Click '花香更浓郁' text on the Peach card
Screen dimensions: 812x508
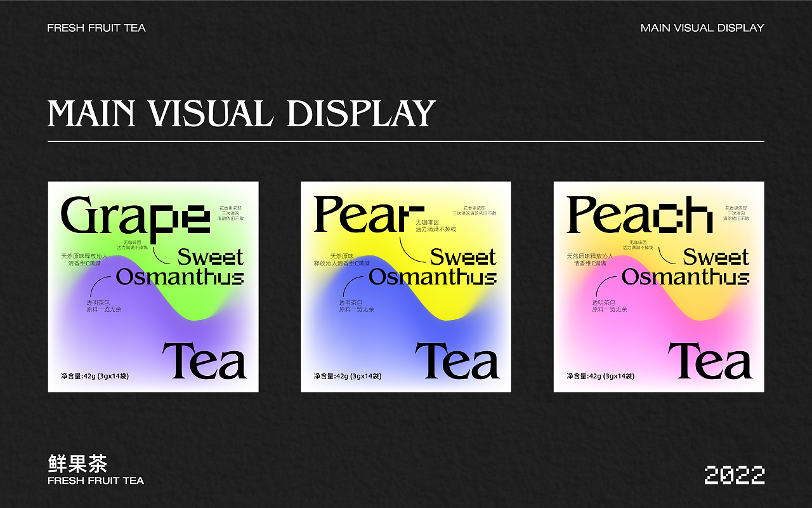click(x=737, y=208)
